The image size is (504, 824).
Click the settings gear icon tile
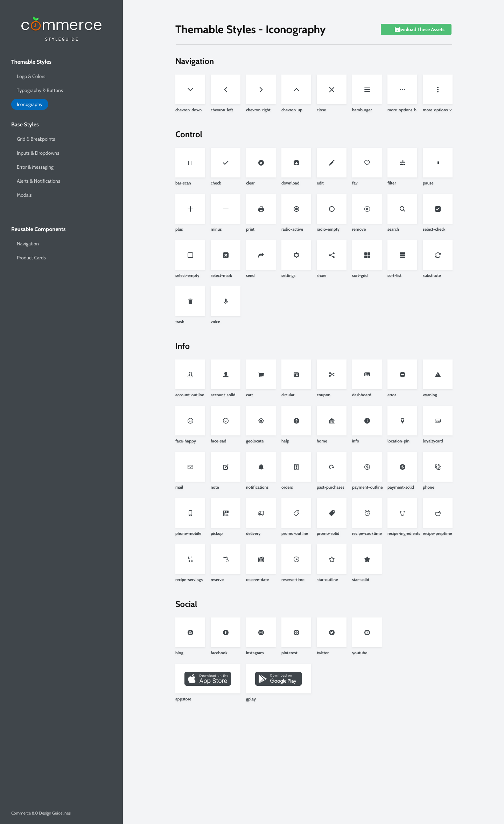click(296, 255)
